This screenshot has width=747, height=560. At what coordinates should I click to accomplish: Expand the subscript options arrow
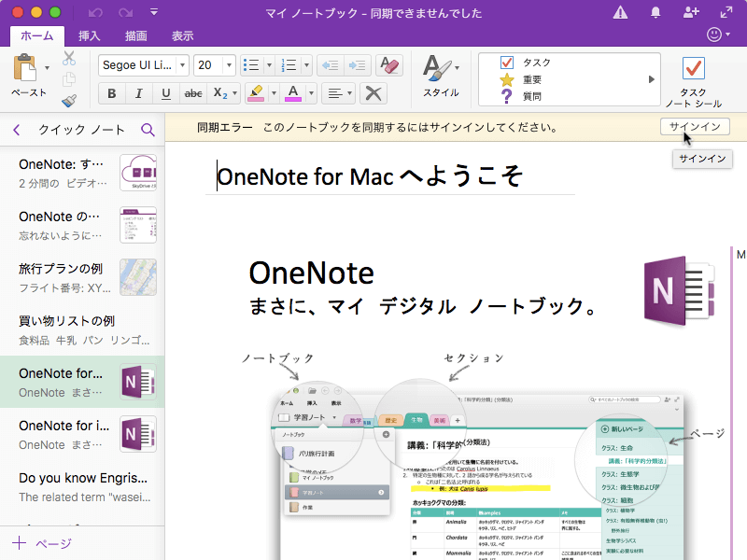click(x=234, y=93)
